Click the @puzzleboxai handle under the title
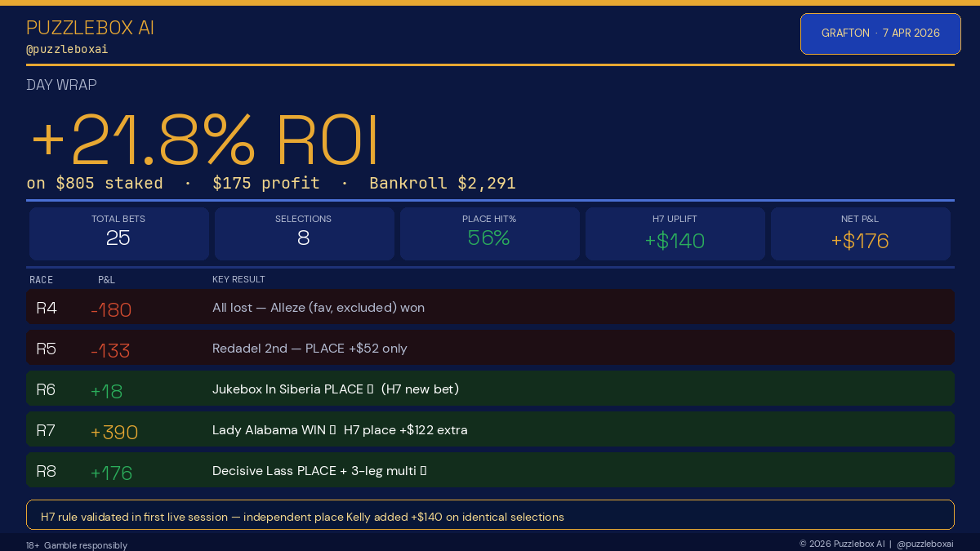Screen dimensions: 980x551 (67, 49)
